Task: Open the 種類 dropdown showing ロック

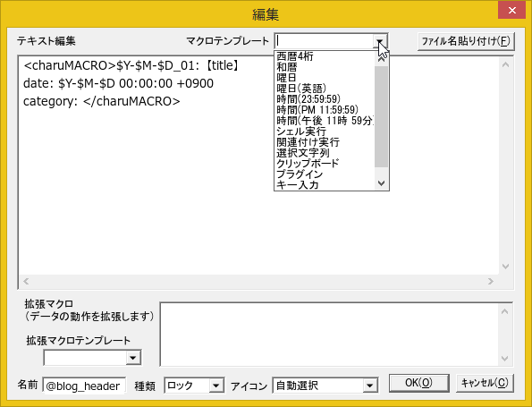Action: pos(215,386)
